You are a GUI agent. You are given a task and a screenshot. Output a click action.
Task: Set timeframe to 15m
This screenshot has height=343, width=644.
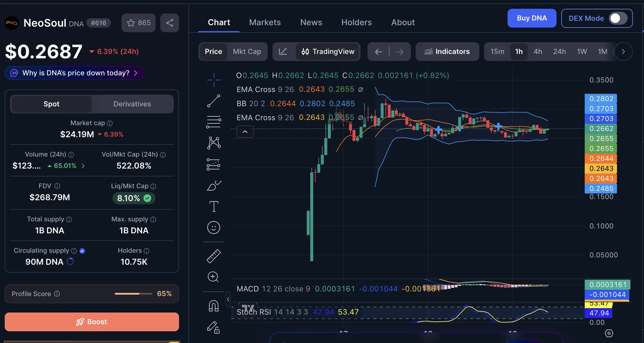498,52
